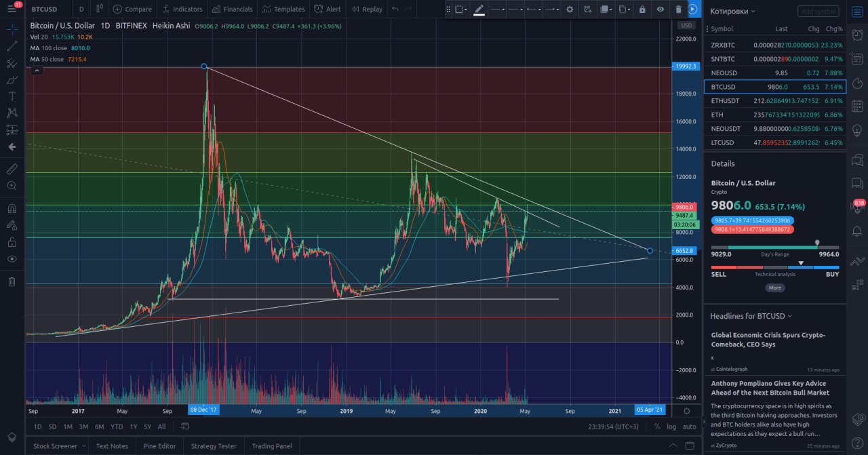
Task: Open the Text Notes tab
Action: (x=112, y=446)
